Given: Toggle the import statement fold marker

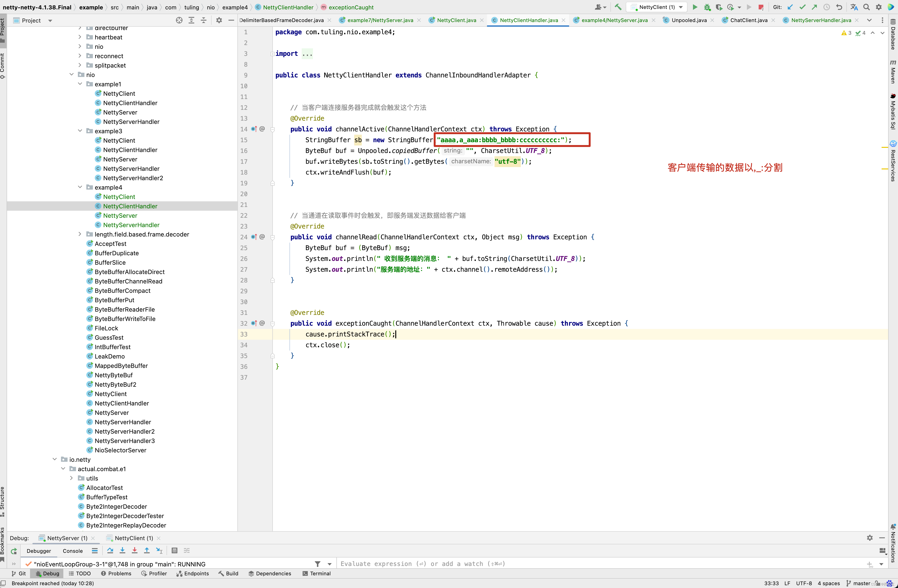Looking at the screenshot, I should 272,54.
